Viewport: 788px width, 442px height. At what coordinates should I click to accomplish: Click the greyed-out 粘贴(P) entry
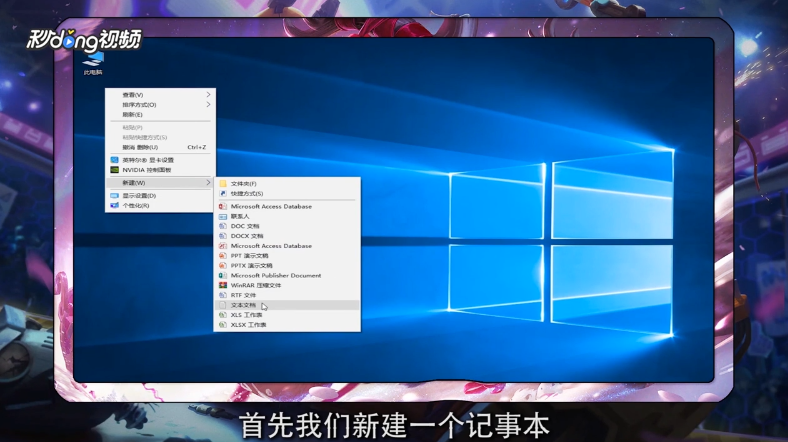[133, 128]
